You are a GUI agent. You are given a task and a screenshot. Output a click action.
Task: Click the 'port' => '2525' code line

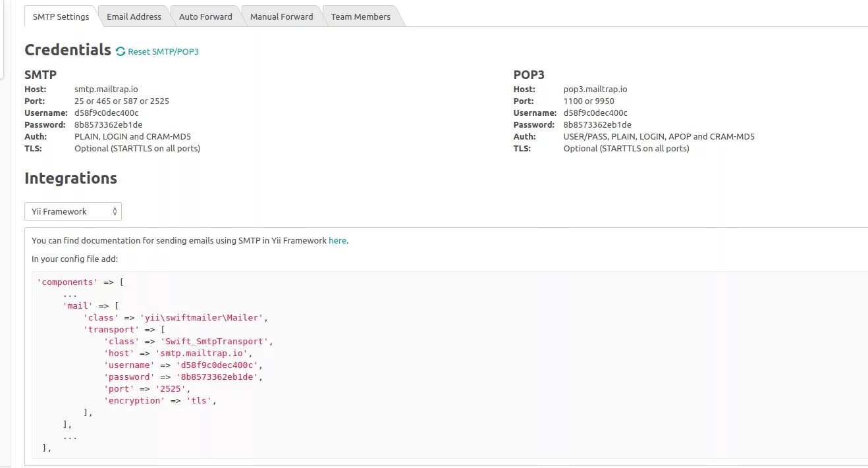(x=147, y=388)
